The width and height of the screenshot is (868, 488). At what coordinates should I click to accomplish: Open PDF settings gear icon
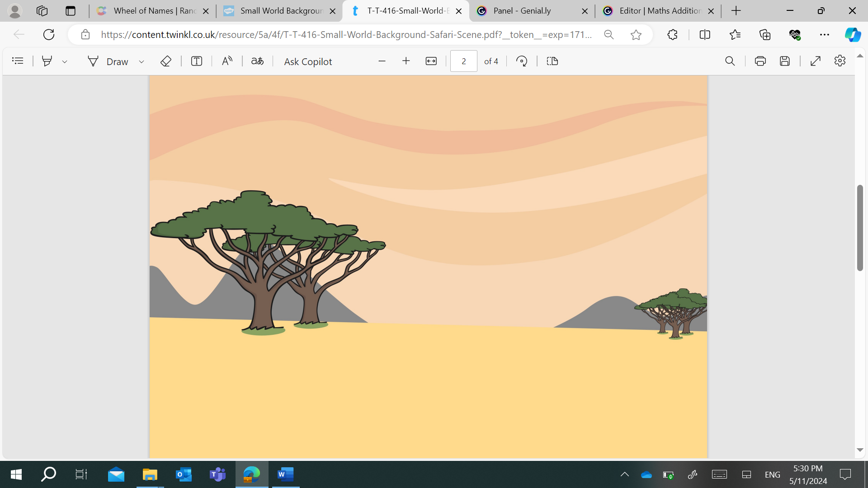click(x=840, y=61)
